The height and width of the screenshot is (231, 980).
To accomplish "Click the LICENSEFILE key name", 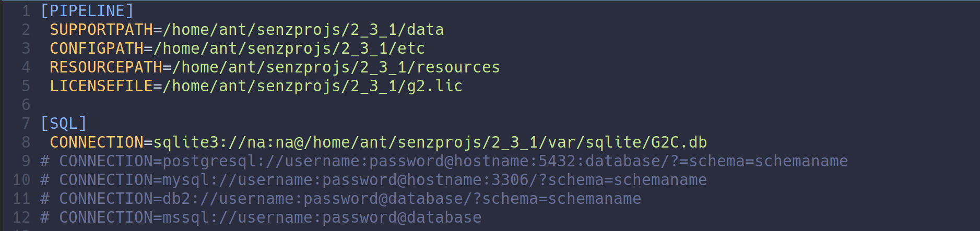I will 101,86.
